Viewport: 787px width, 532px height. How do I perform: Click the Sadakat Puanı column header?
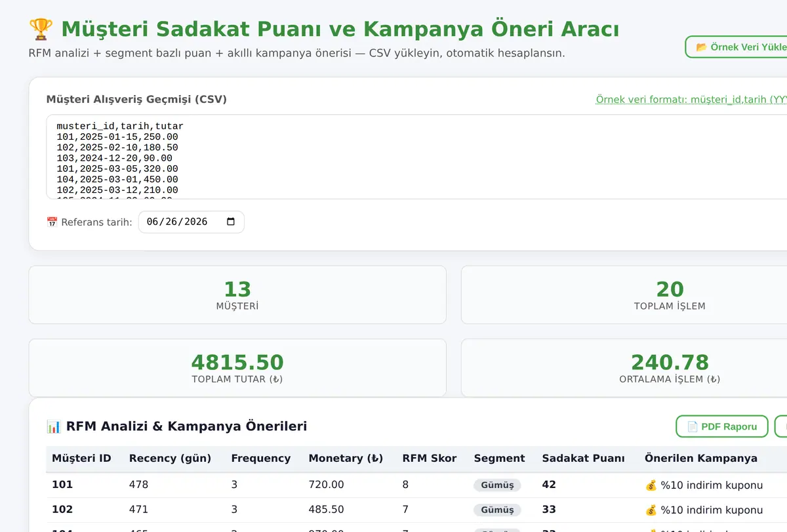[x=583, y=459]
